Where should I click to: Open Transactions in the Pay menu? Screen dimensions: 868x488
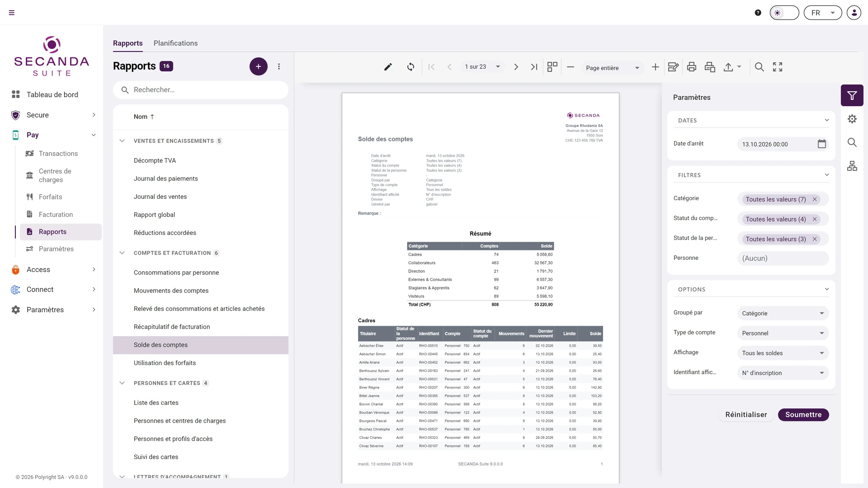(x=58, y=154)
